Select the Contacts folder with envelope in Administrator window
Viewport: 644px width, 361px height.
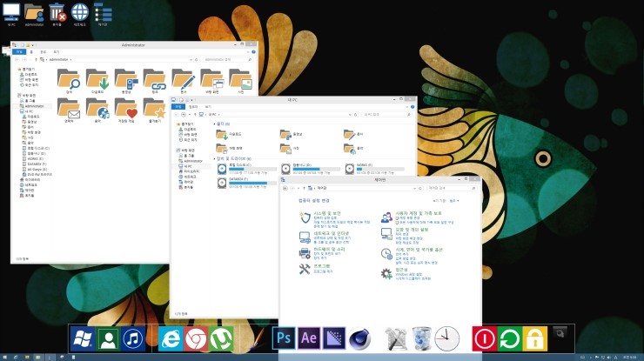click(x=69, y=110)
